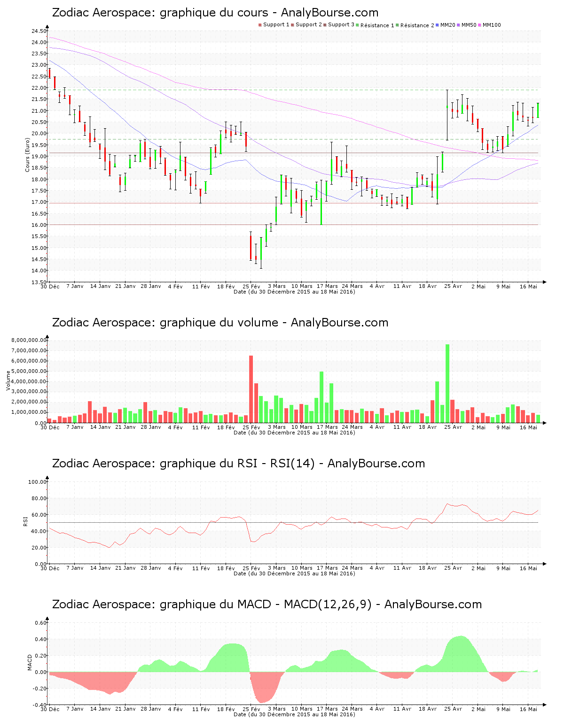Viewport: 564px width, 728px height.
Task: Select the MM100 legend label
Action: pyautogui.click(x=492, y=25)
